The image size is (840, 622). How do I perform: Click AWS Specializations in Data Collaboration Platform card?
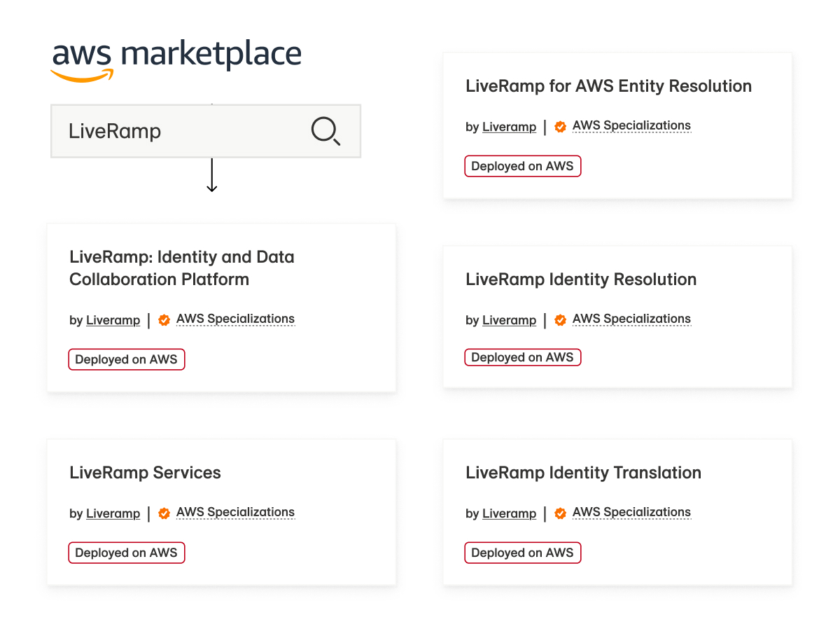[x=235, y=319]
